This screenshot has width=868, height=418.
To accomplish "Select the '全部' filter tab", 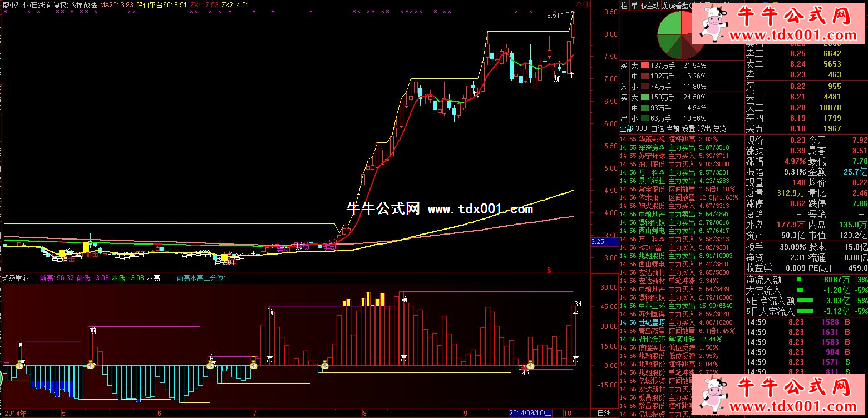I will (x=626, y=128).
